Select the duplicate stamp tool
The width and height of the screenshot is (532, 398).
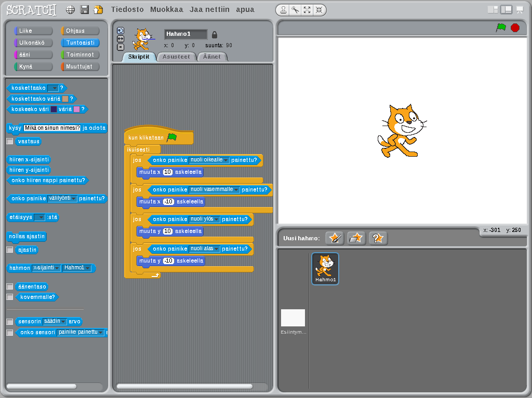pyautogui.click(x=283, y=10)
